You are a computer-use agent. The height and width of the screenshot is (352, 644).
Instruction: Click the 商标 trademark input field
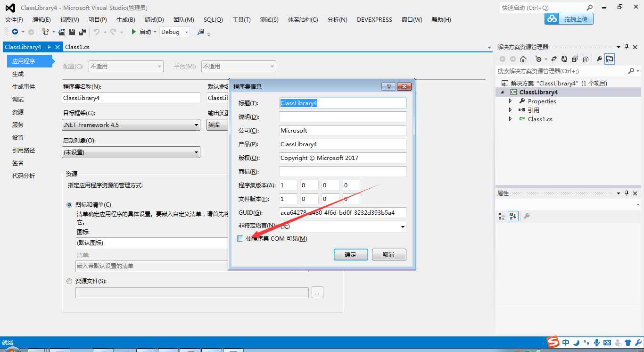pyautogui.click(x=343, y=171)
